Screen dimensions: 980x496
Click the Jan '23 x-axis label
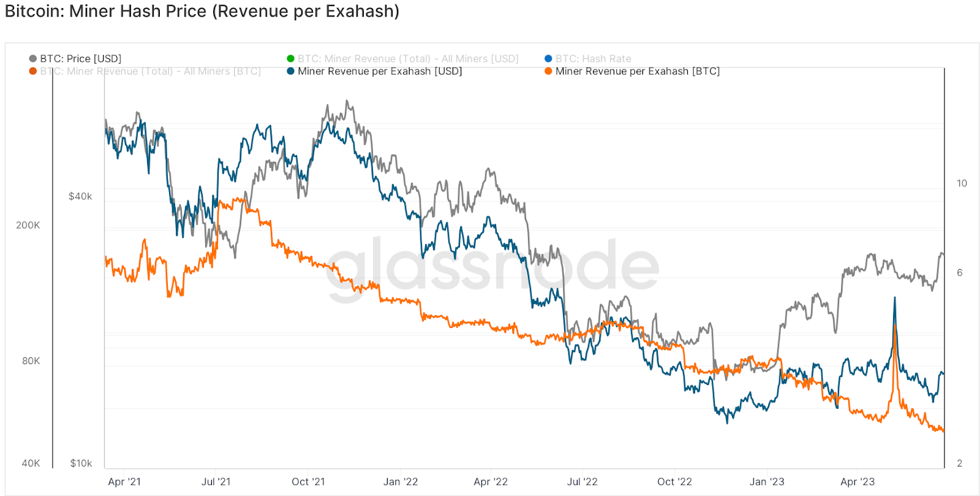(x=767, y=482)
